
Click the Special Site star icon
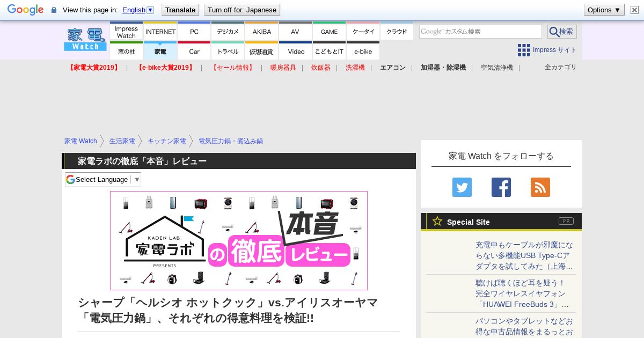(x=437, y=221)
